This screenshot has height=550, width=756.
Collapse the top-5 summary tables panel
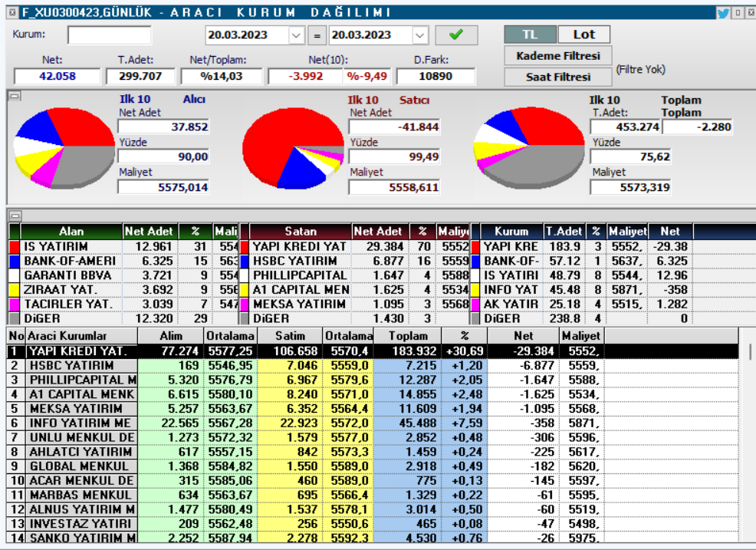pyautogui.click(x=15, y=216)
